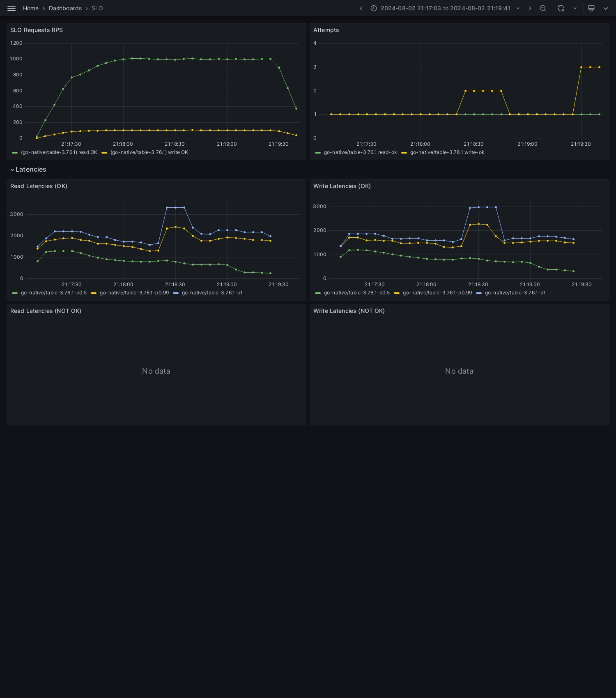616x698 pixels.
Task: Click green swatch of read OK legend
Action: (15, 153)
